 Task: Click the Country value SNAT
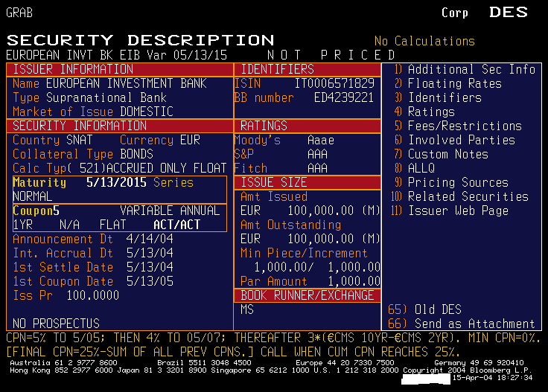click(x=80, y=140)
